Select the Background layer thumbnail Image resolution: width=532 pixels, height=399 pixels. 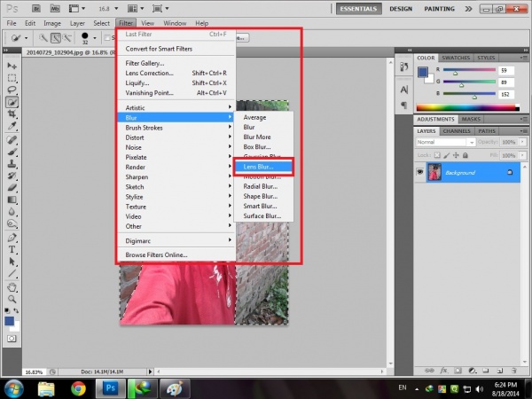(434, 172)
